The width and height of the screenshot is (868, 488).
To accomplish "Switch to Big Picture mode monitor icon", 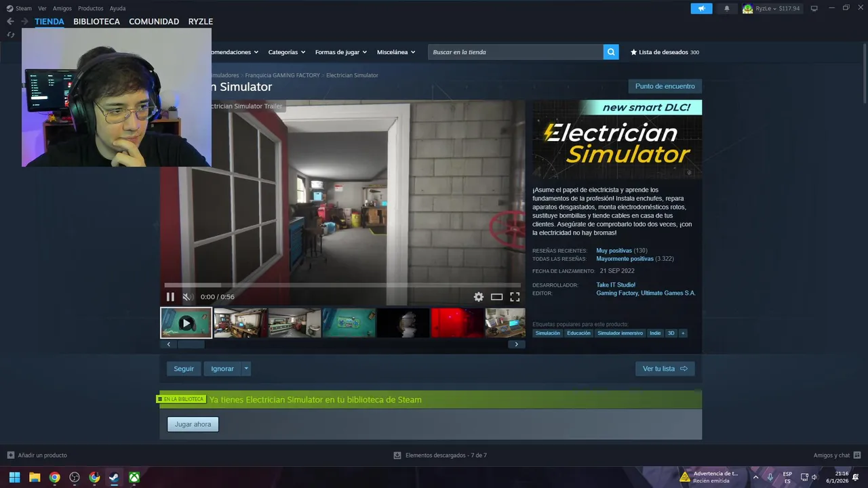I will tap(814, 8).
